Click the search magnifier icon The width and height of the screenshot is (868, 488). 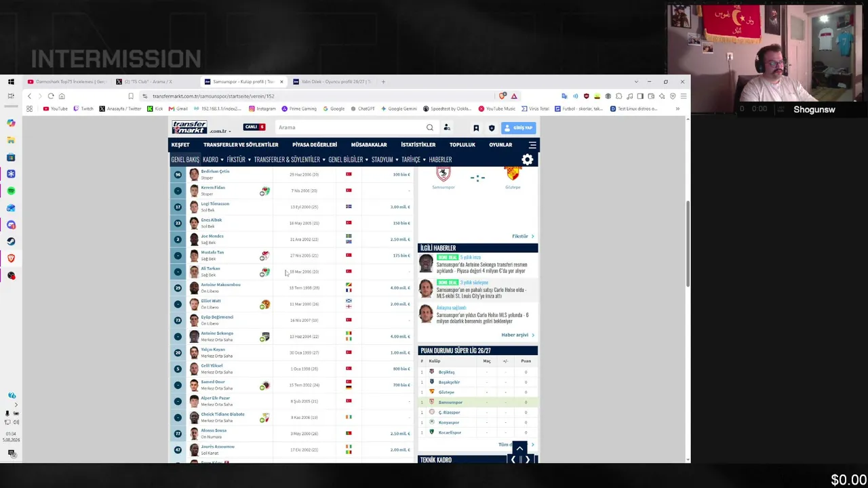click(x=429, y=127)
